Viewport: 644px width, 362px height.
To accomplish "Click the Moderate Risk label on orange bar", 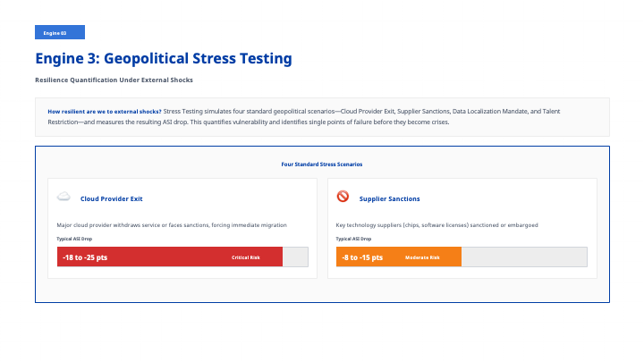I will [422, 257].
